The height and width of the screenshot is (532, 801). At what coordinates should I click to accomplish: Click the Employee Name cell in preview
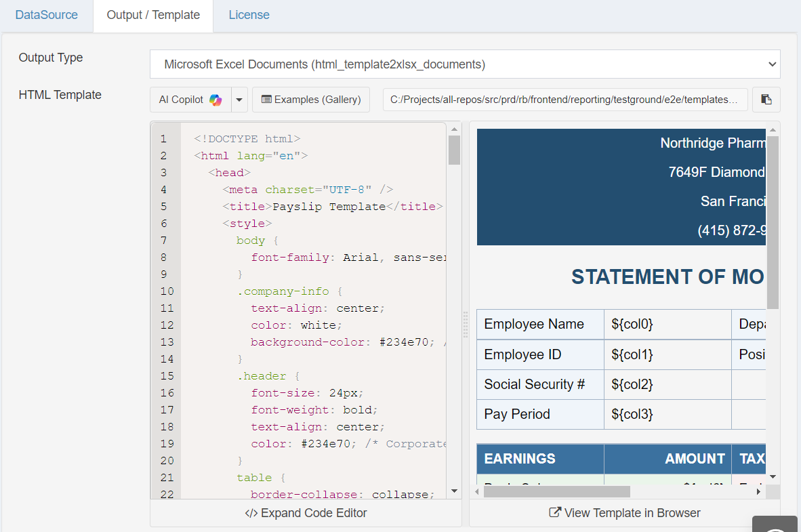[x=540, y=325]
